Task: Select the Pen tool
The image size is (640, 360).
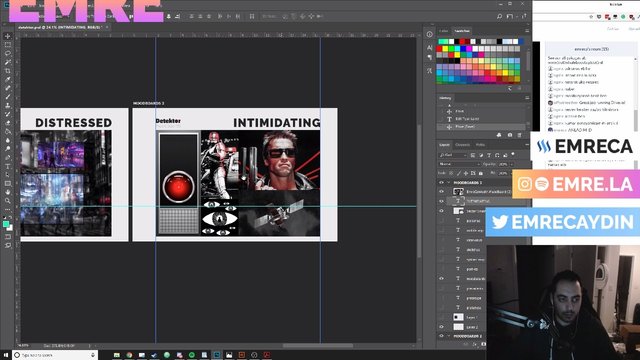Action: tap(8, 158)
